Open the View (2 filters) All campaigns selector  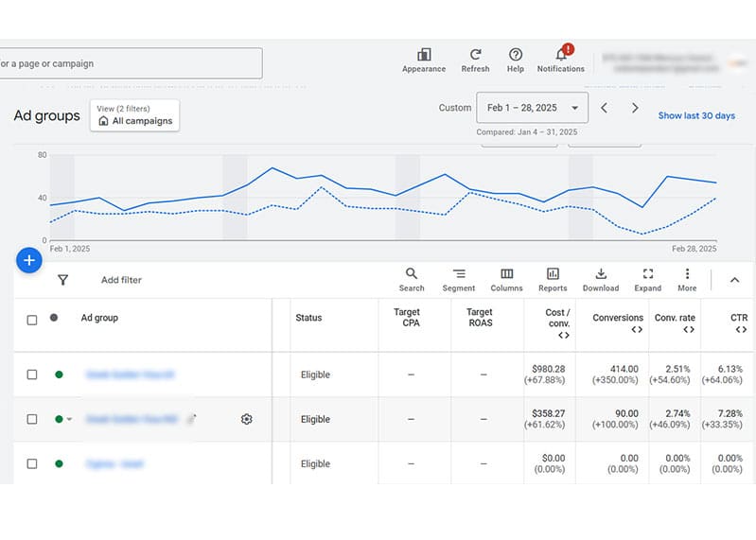coord(134,115)
